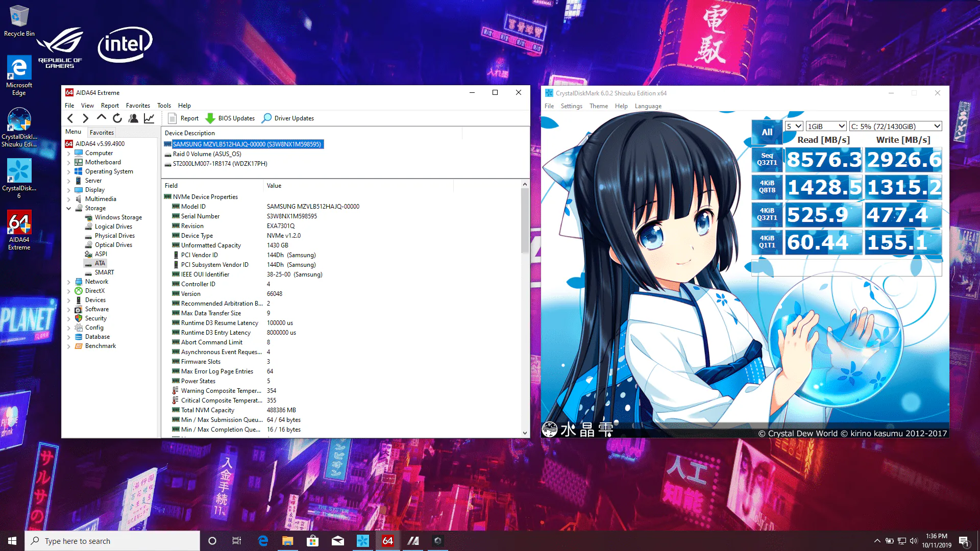Screen dimensions: 980x551
Task: Open AIDA64 Extreme from the taskbar
Action: point(387,541)
